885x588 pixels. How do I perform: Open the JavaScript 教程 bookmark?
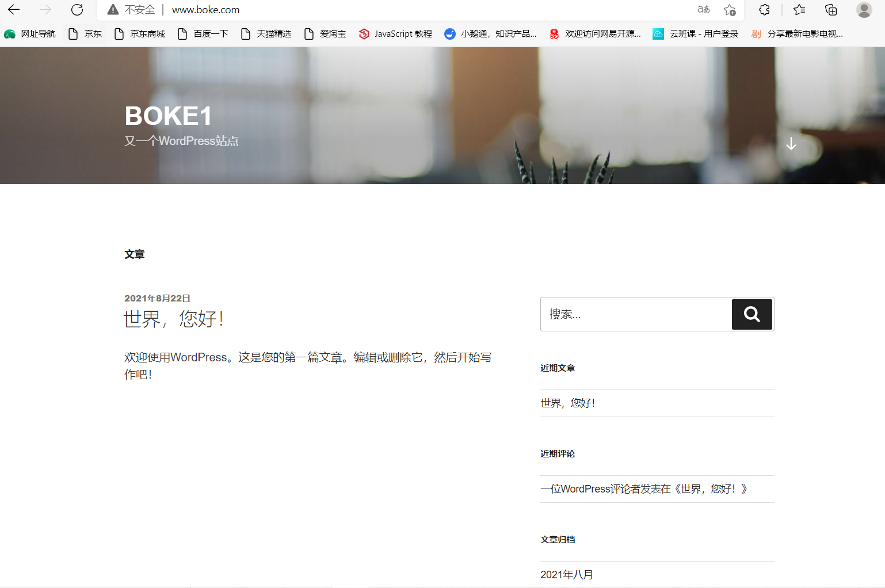395,33
